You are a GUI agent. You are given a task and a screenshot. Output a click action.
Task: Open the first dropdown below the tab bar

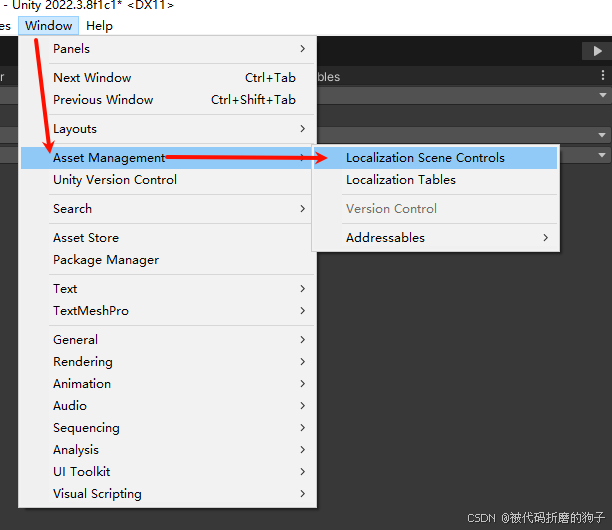(603, 95)
